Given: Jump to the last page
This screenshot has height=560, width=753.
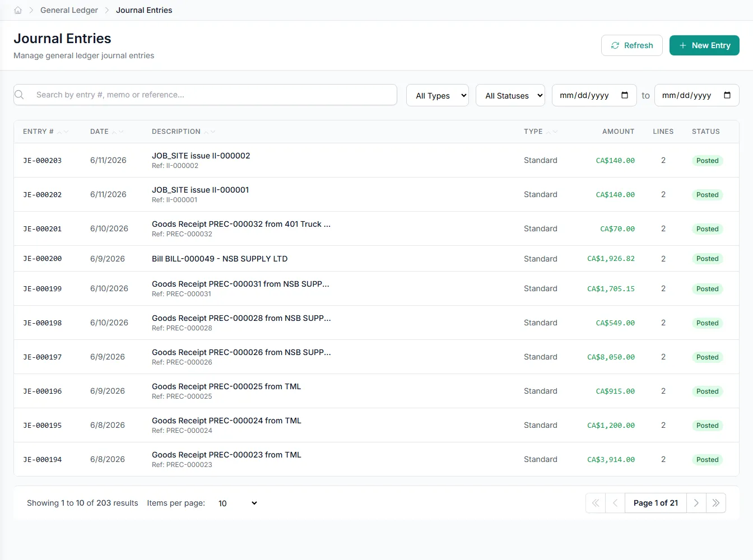Looking at the screenshot, I should coord(716,503).
